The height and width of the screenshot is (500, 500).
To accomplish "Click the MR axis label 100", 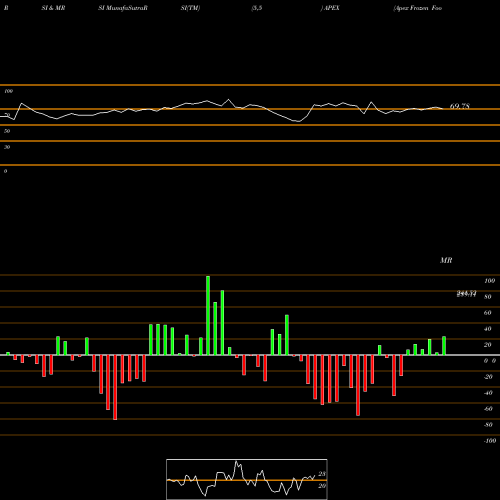I will (489, 281).
